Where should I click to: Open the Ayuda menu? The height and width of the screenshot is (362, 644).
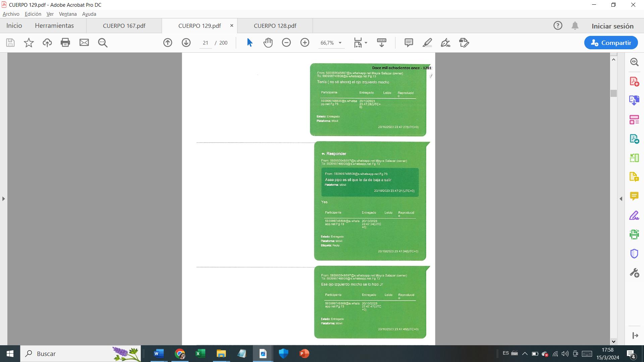click(89, 14)
